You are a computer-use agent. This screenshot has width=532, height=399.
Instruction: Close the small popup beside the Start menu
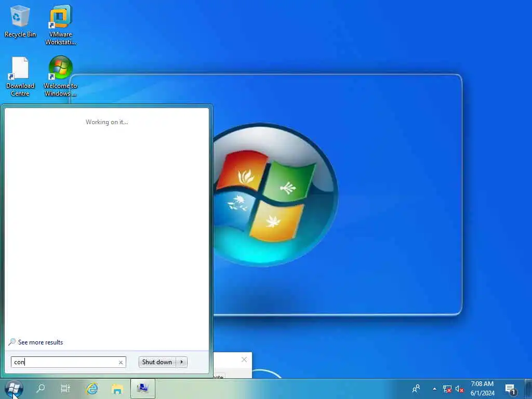point(244,360)
